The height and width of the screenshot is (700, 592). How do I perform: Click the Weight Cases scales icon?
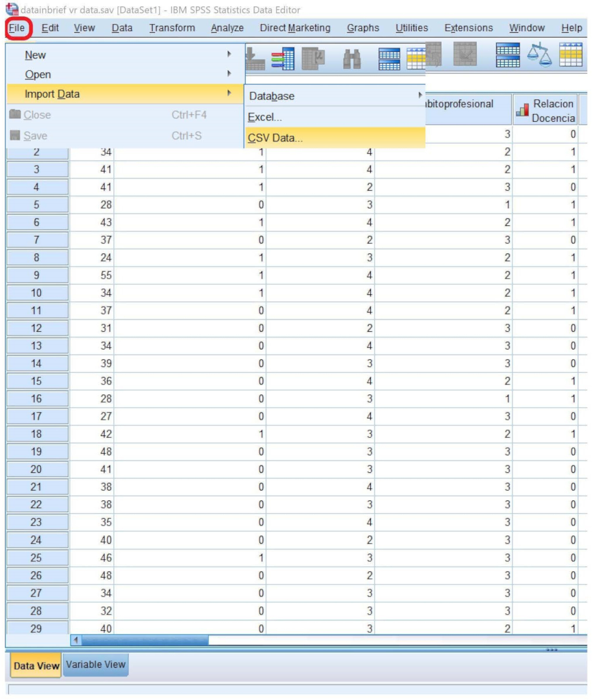tap(539, 54)
